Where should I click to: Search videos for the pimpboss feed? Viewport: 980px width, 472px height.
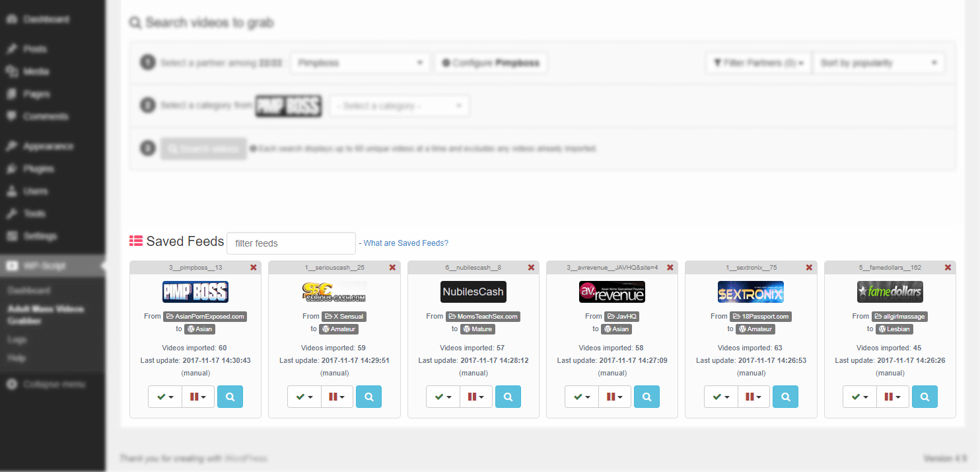pyautogui.click(x=230, y=397)
